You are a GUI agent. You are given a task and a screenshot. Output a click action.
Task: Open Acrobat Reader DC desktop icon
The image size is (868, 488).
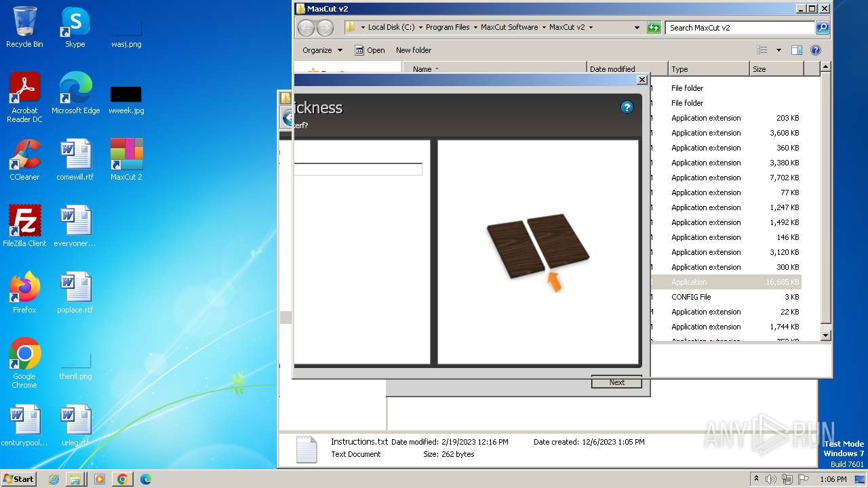click(x=24, y=98)
